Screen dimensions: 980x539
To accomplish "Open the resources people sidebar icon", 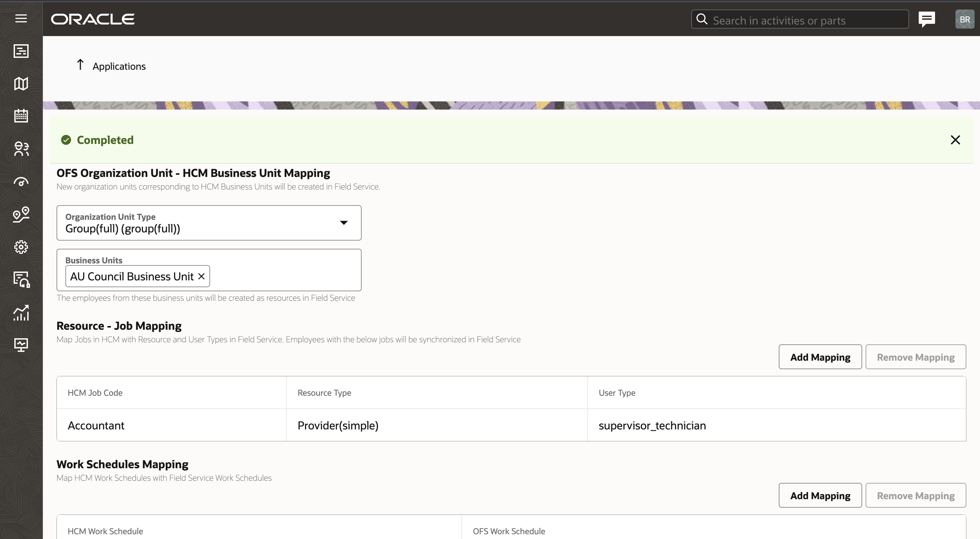I will pos(21,149).
